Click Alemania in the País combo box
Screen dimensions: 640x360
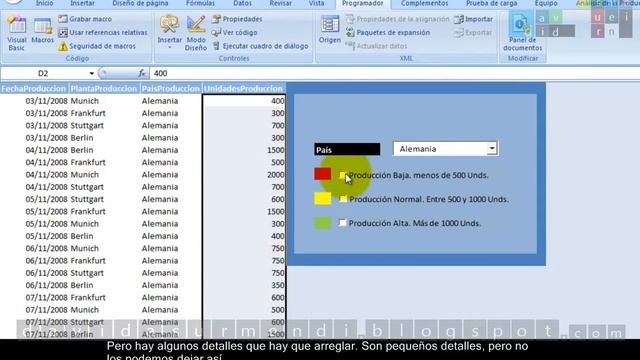tap(418, 149)
